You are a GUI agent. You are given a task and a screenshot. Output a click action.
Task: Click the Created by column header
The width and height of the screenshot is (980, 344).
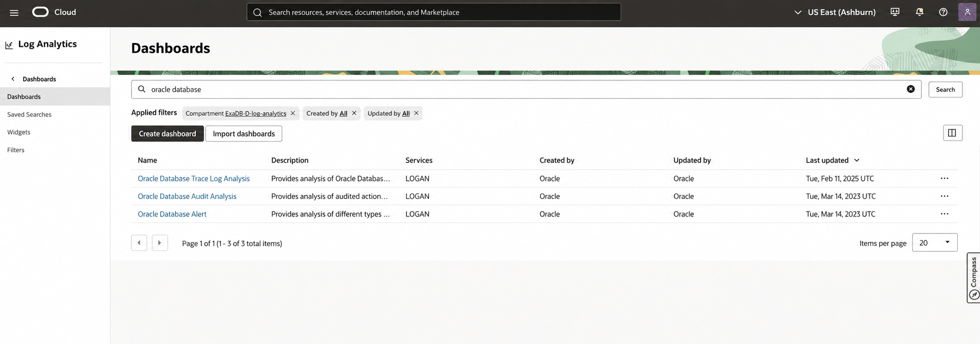pos(556,160)
